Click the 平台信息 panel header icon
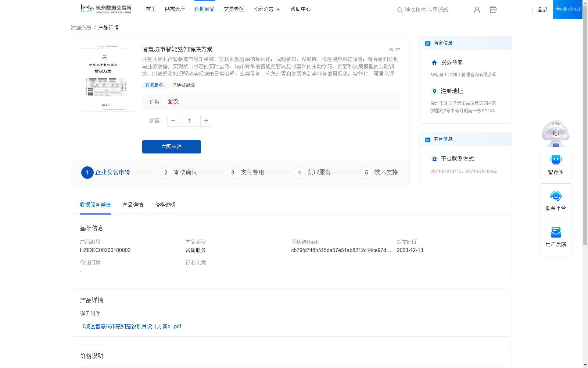 (x=428, y=139)
